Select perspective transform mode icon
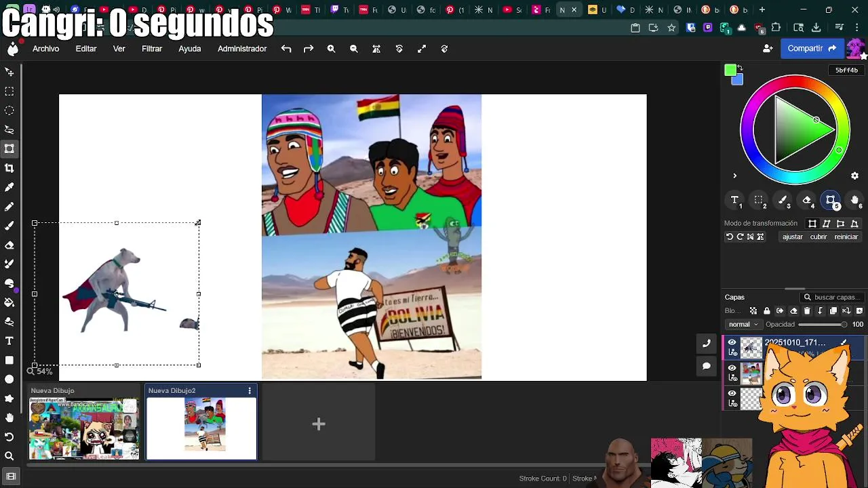Viewport: 868px width, 488px height. (854, 224)
